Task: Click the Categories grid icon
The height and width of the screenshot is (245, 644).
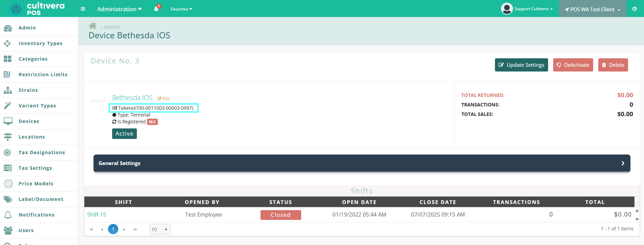Action: [8, 59]
